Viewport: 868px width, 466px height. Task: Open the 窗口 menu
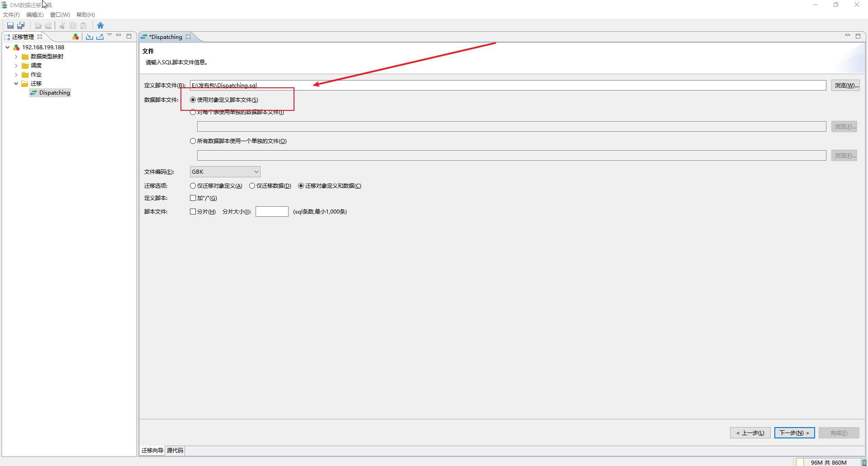coord(60,15)
